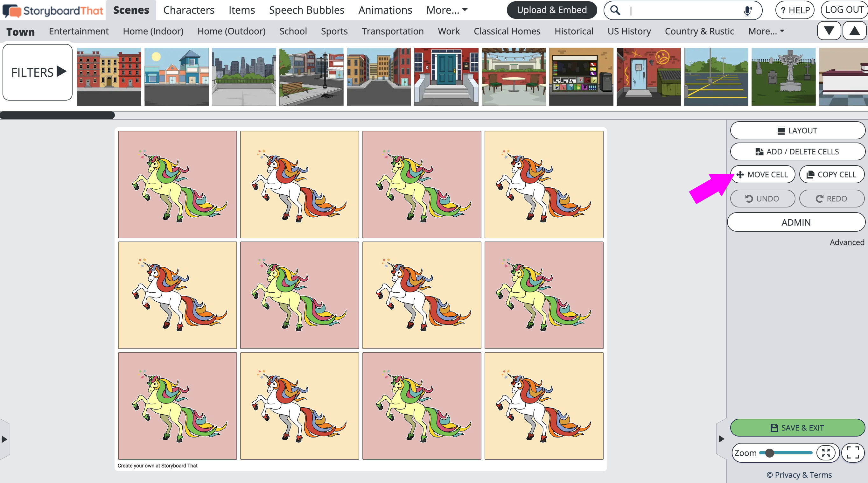Select the Transportation category
Viewport: 868px width, 483px height.
[x=393, y=31]
